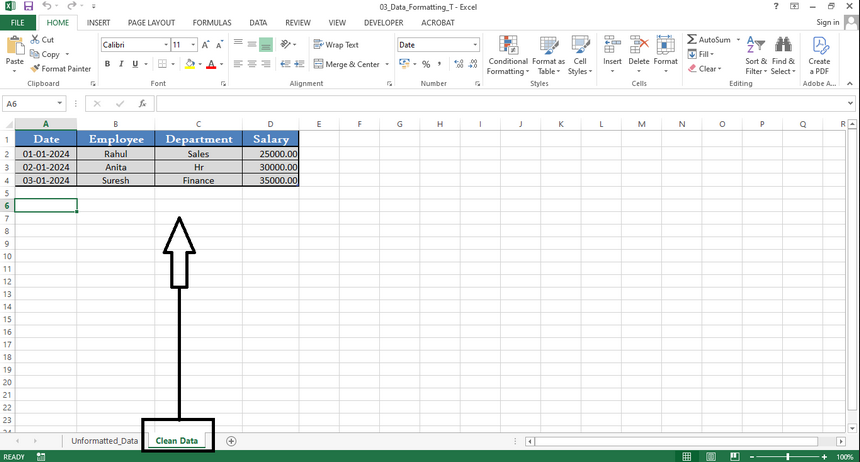The image size is (860, 462).
Task: Click the Insert Function fx icon
Action: point(143,104)
